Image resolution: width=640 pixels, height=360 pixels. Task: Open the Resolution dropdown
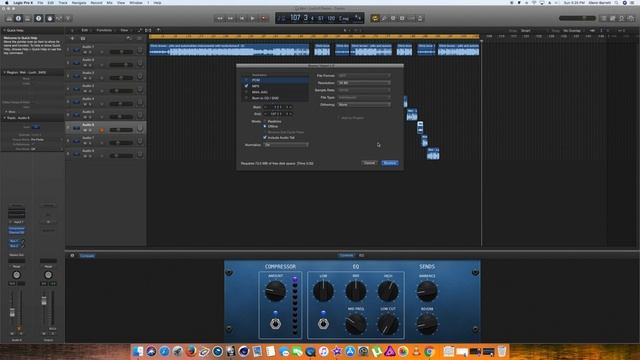click(364, 83)
